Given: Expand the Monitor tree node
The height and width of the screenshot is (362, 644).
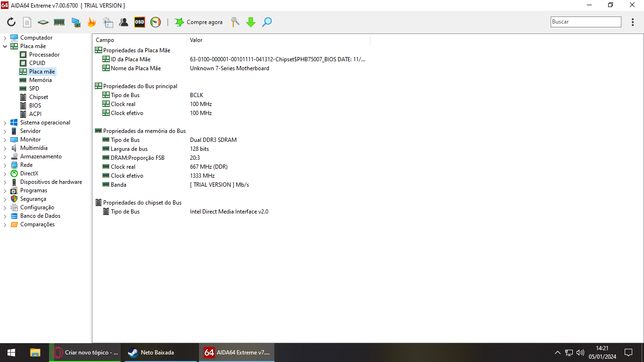Looking at the screenshot, I should pos(5,140).
